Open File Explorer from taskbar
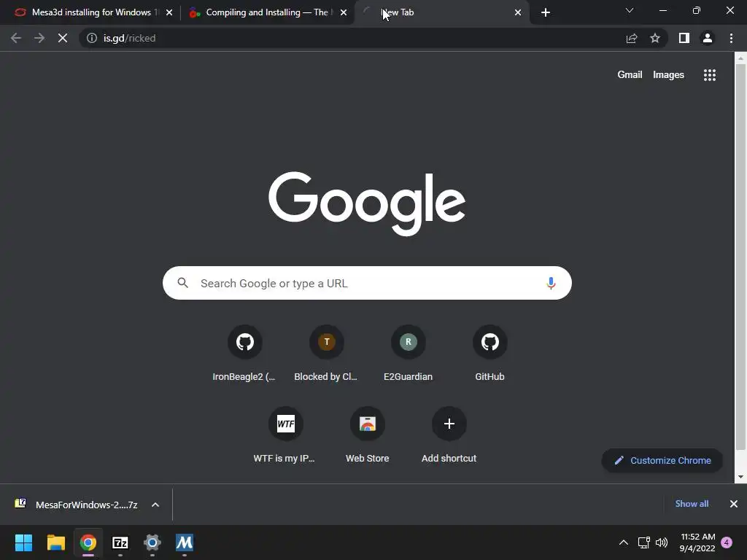 click(x=55, y=542)
